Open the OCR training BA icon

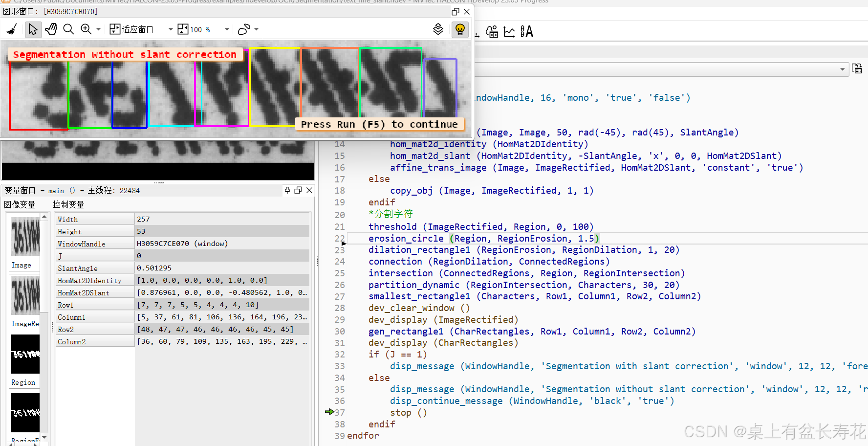[526, 32]
